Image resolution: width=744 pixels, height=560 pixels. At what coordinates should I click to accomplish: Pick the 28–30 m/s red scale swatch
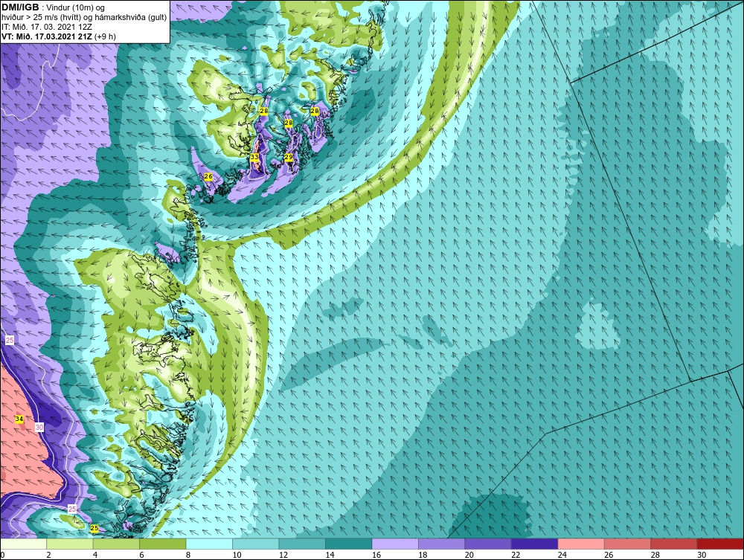tap(674, 544)
